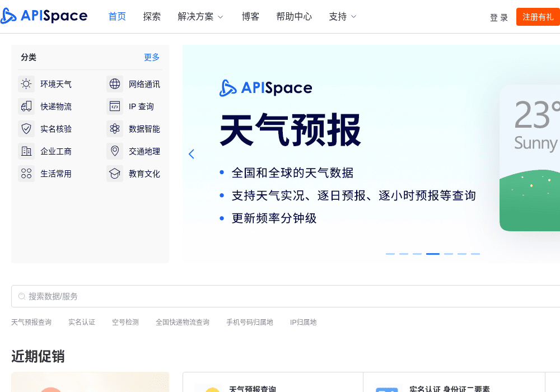Open the 生活常用 four-circles icon
The width and height of the screenshot is (560, 392).
click(x=26, y=174)
